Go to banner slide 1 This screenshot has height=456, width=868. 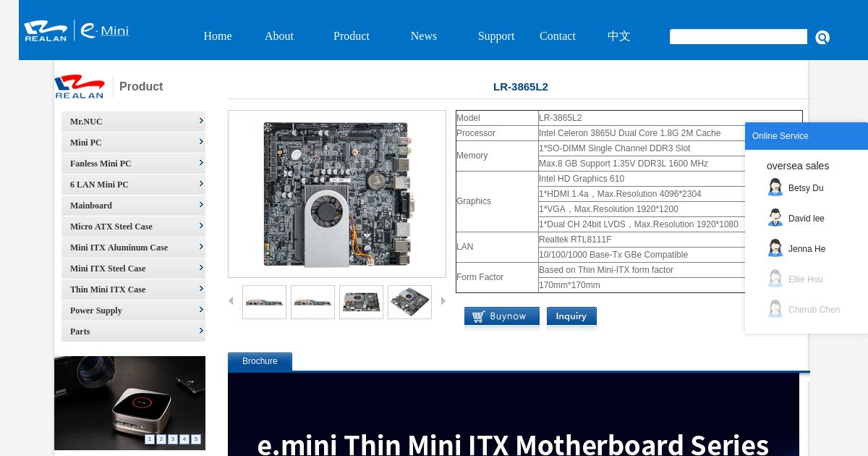tap(150, 439)
